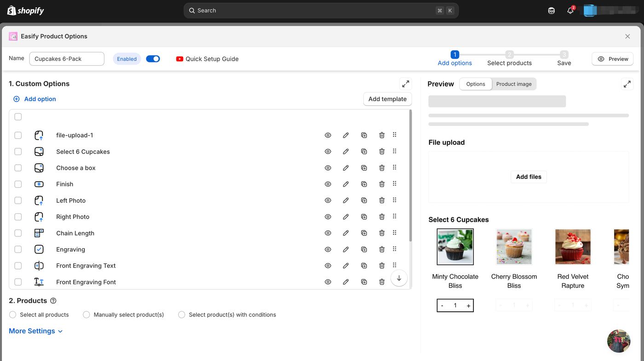Choose Manually select product(s) radio
Screen dimensions: 644x361
[86, 315]
